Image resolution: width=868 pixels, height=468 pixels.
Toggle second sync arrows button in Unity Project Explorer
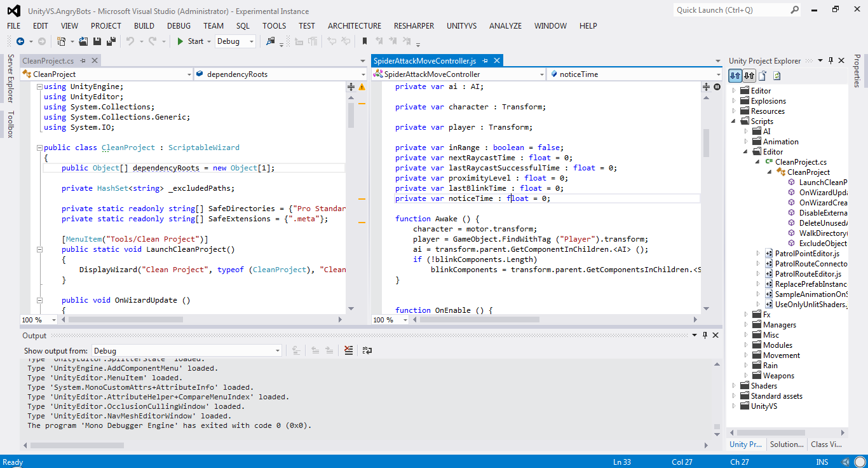click(749, 76)
